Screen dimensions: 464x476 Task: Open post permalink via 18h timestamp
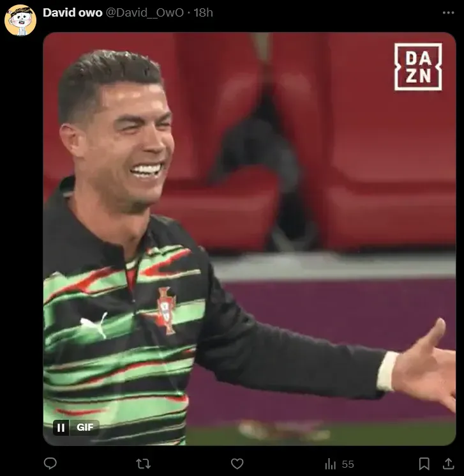point(203,12)
